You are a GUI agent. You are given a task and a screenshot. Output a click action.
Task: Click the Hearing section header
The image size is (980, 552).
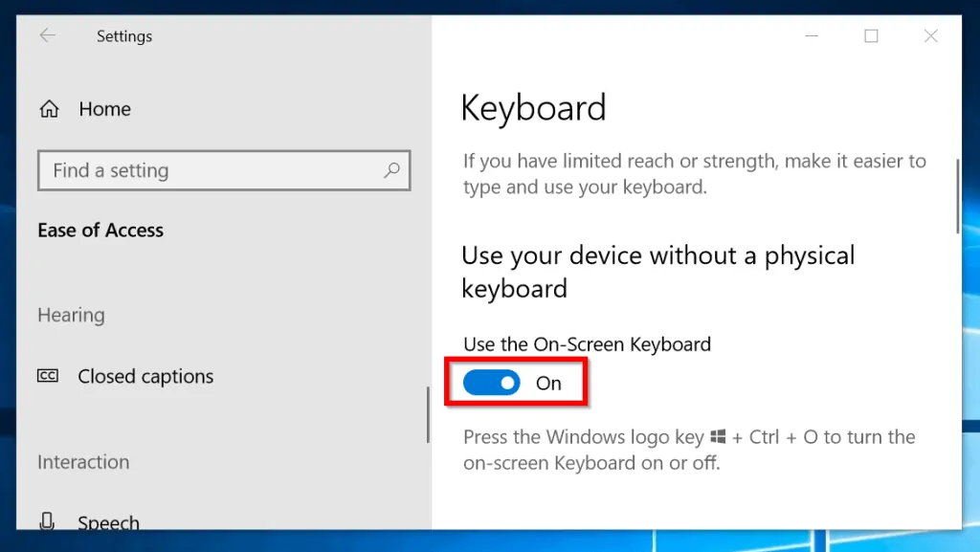coord(71,316)
